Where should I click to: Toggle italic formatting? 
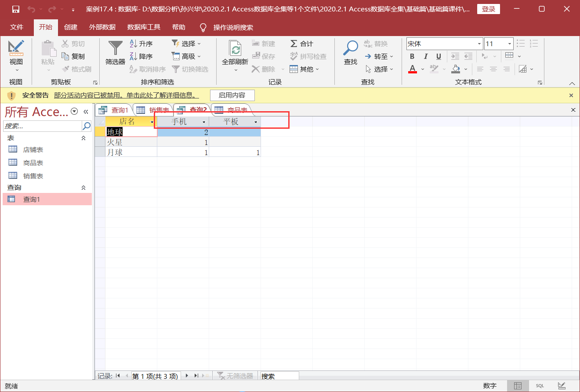pos(425,56)
